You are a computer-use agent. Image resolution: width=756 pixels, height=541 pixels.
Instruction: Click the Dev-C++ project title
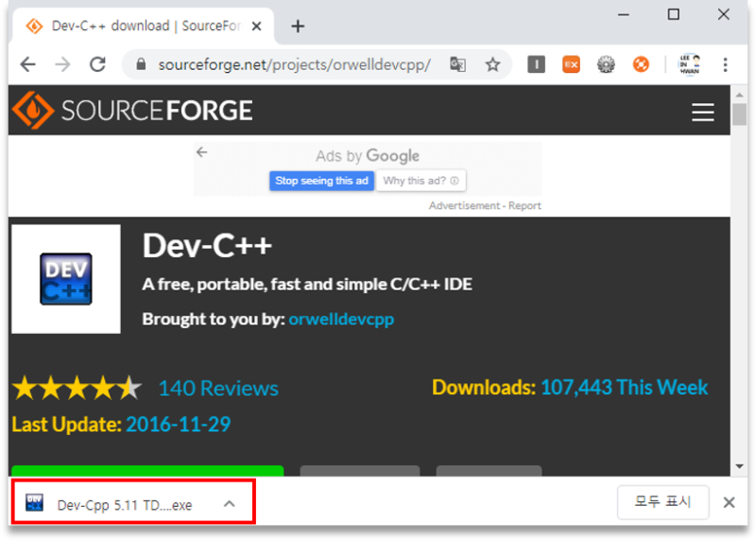(x=207, y=246)
